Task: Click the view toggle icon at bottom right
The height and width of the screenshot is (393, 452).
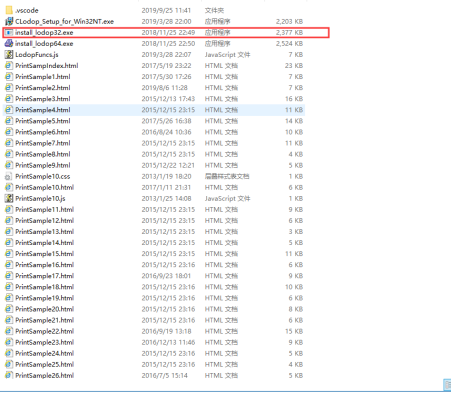Action: click(447, 385)
